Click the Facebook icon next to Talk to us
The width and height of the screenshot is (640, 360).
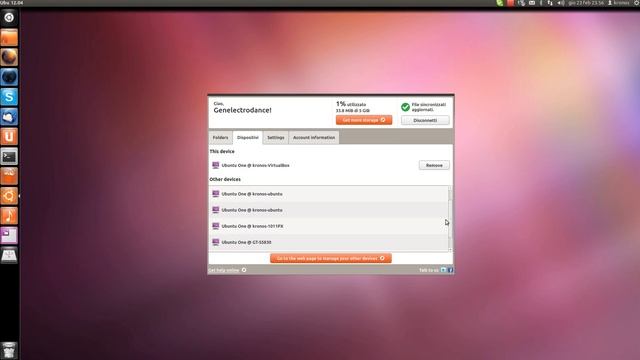click(450, 270)
